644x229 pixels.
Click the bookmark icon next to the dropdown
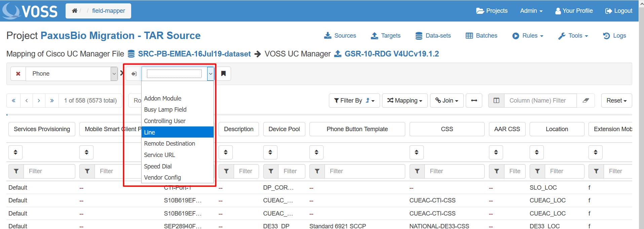(223, 74)
